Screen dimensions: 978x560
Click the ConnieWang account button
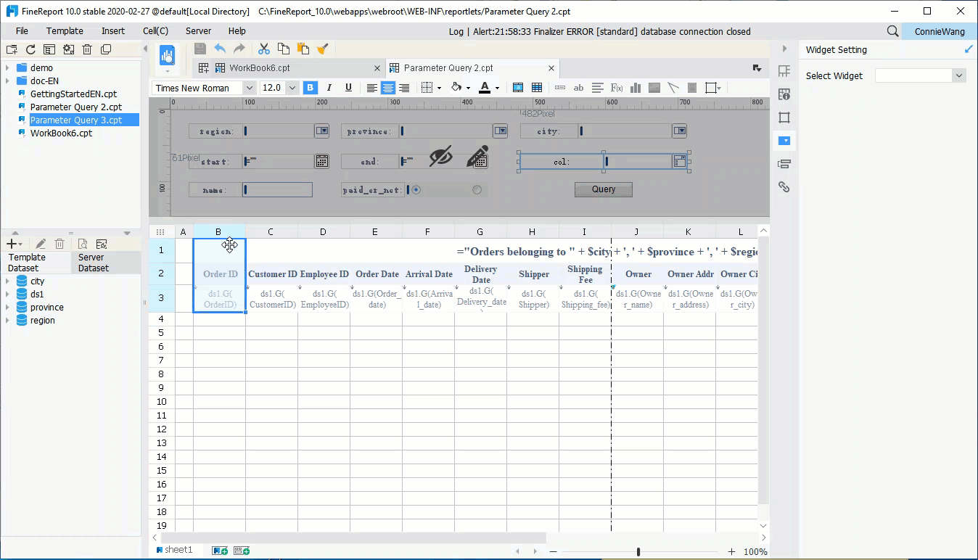[x=939, y=31]
